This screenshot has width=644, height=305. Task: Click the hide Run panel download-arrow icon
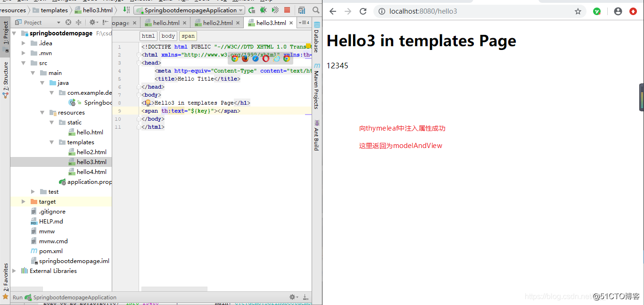coord(305,297)
